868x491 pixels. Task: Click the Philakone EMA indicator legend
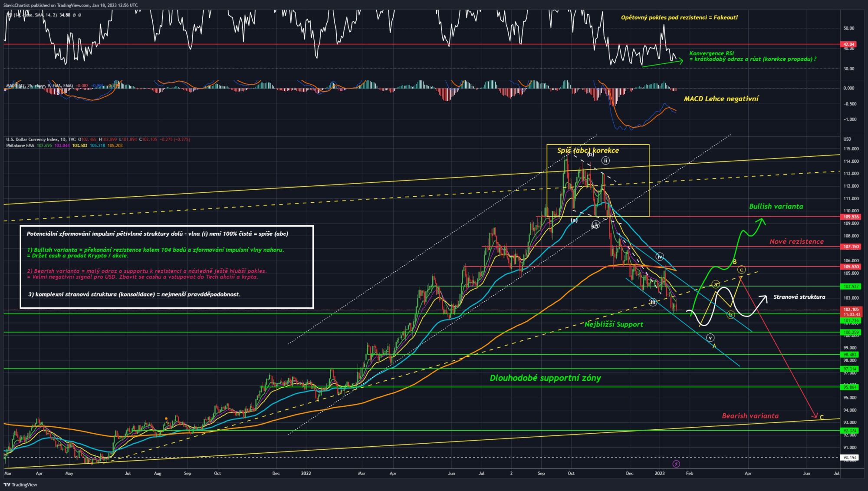pos(64,145)
